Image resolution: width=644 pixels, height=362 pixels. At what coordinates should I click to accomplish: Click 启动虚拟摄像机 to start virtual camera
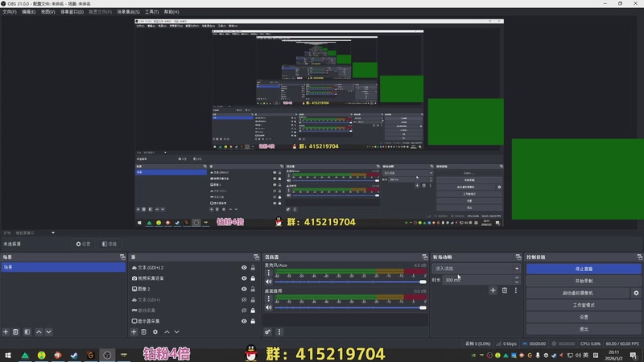pyautogui.click(x=578, y=293)
